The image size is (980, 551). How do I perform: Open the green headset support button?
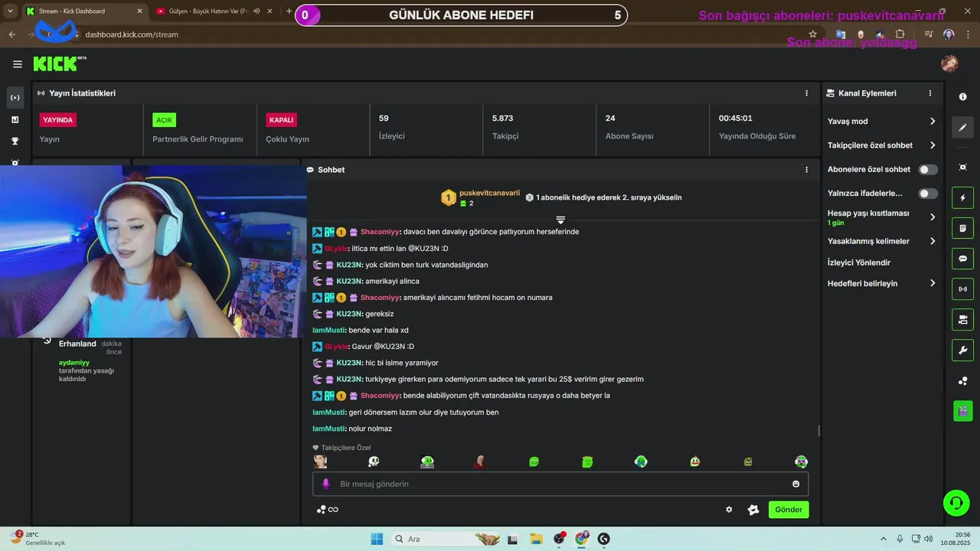point(956,503)
